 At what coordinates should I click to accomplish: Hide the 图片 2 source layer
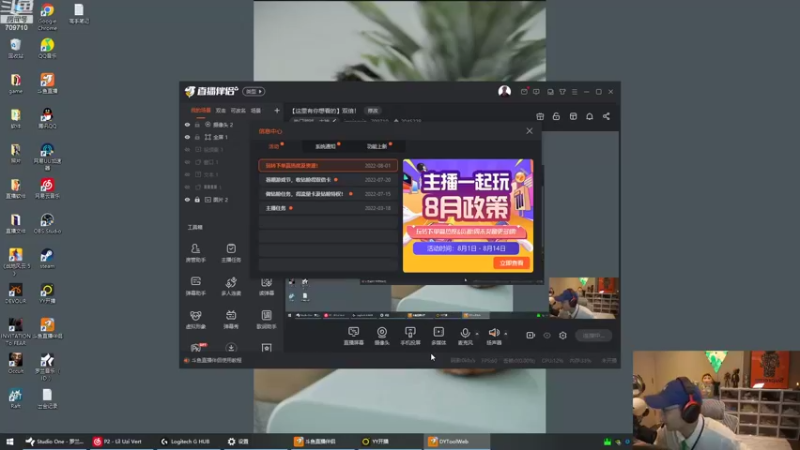(x=187, y=199)
